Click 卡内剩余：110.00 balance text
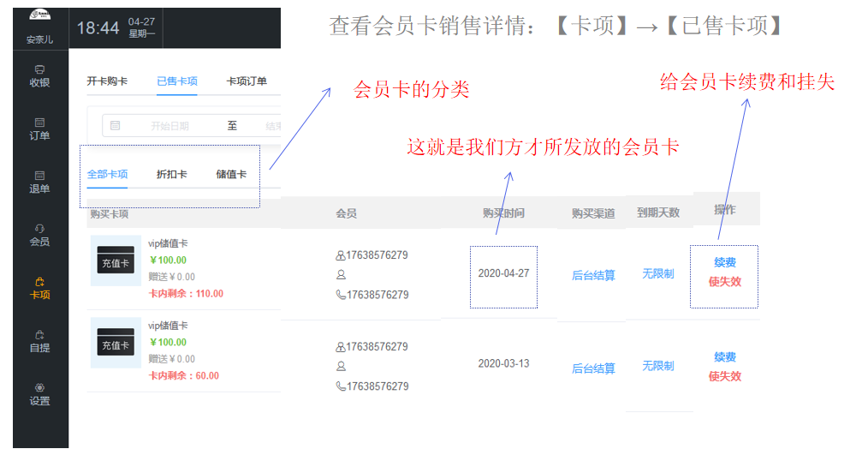Image resolution: width=868 pixels, height=455 pixels. tap(186, 294)
